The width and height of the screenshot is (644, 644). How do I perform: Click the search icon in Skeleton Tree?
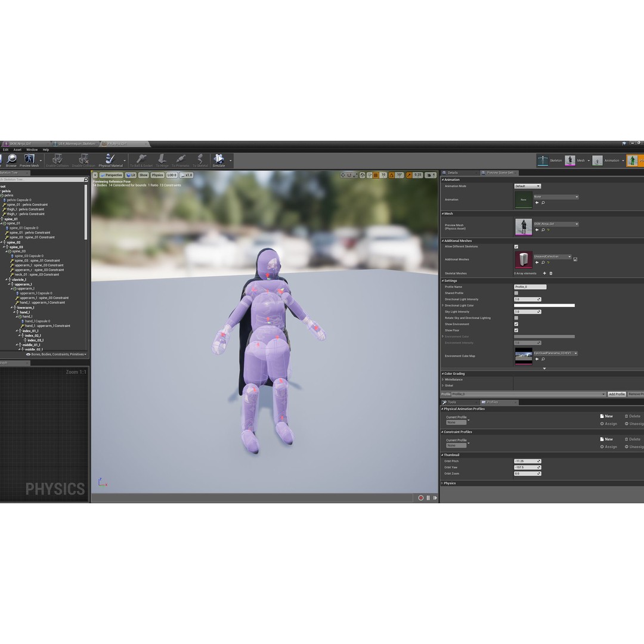coord(85,179)
